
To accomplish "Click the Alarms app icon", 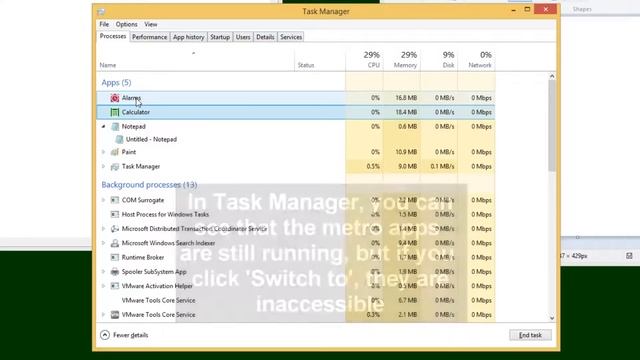I will coord(115,98).
